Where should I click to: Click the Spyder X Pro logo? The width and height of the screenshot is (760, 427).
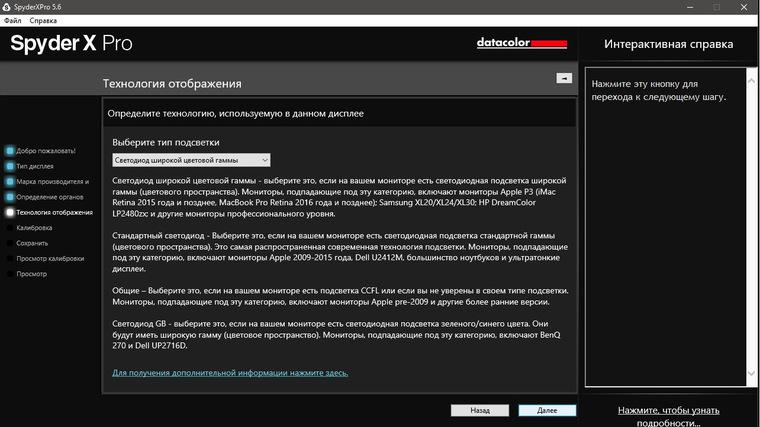pyautogui.click(x=71, y=43)
